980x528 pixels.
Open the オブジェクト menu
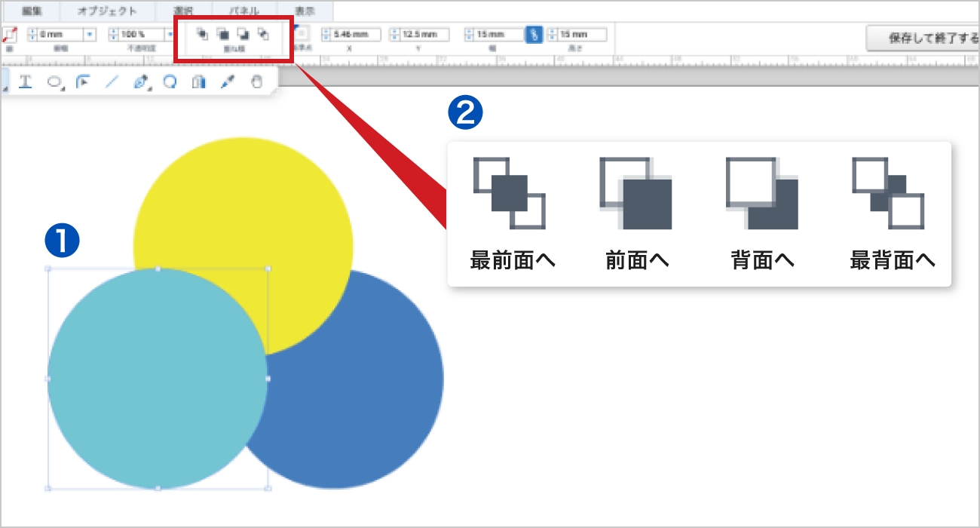[x=107, y=11]
